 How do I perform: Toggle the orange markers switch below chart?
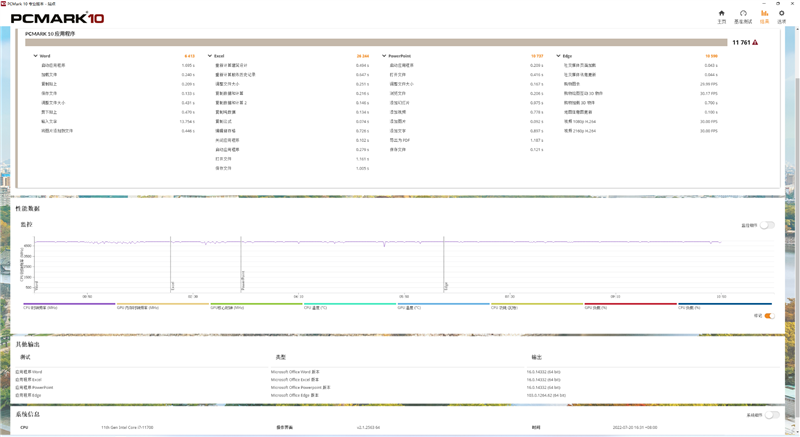(x=769, y=316)
